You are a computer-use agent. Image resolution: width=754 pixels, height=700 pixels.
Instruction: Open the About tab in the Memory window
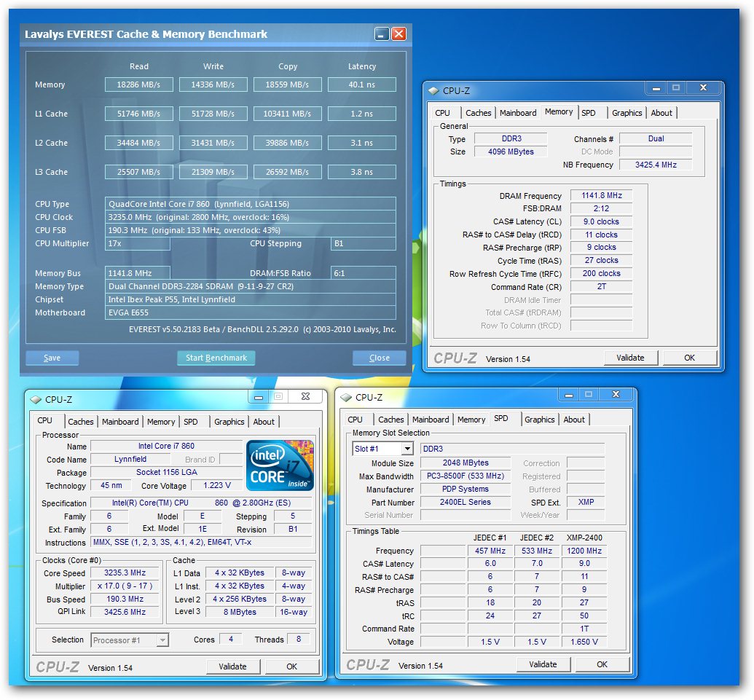[x=661, y=113]
